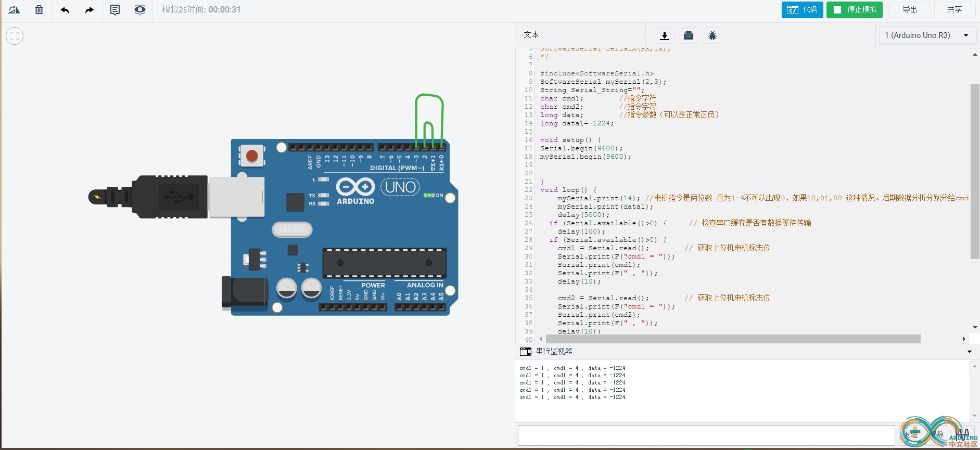Click the 共享 share button
This screenshot has width=980, height=450.
954,9
